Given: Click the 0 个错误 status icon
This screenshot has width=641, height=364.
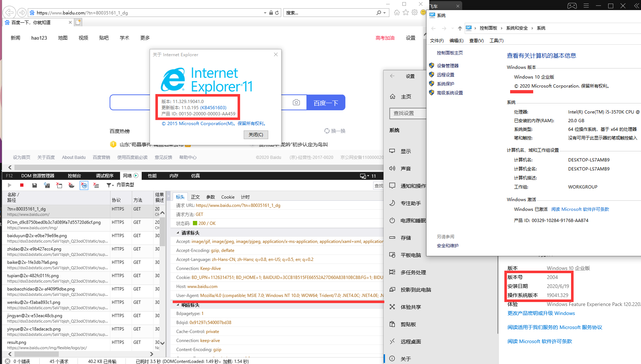Looking at the screenshot, I should pyautogui.click(x=8, y=361).
